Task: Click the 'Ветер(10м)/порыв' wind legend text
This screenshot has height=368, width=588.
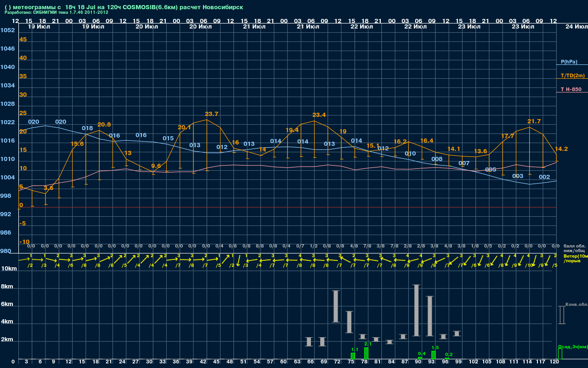Action: 576,259
